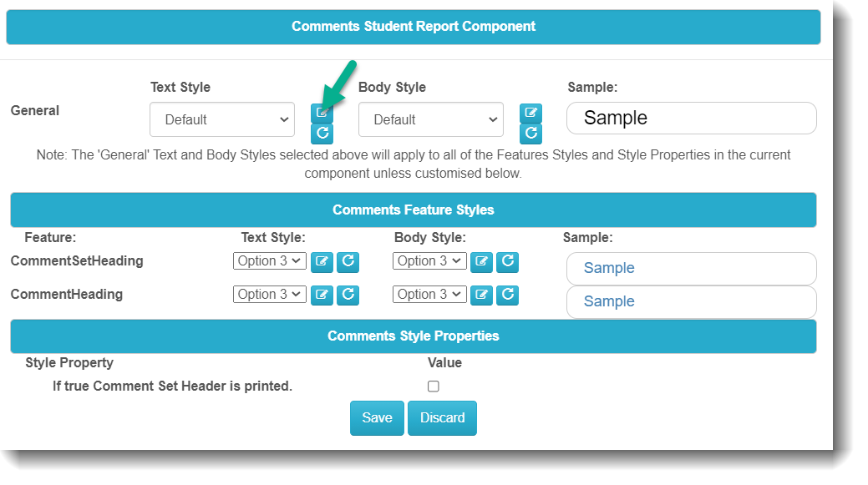Reset the General Text Style
The image size is (868, 485).
click(x=322, y=134)
